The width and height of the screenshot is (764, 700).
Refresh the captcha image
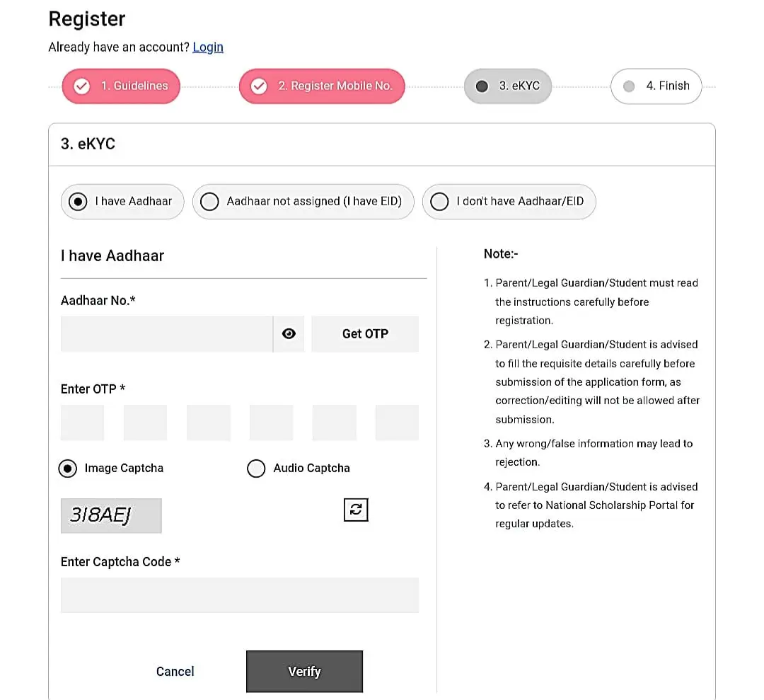click(x=356, y=510)
